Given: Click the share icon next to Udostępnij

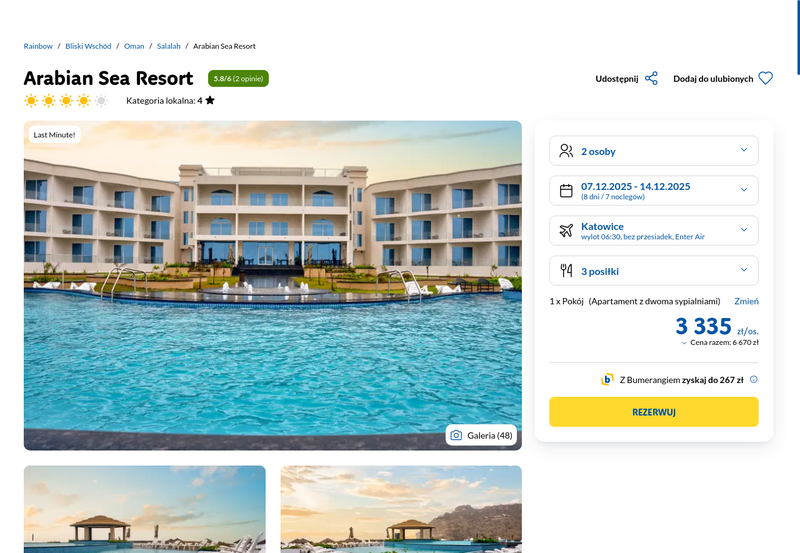Looking at the screenshot, I should (x=651, y=79).
